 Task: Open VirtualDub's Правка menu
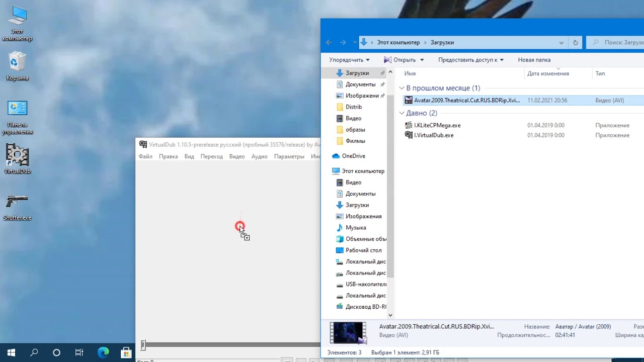168,156
